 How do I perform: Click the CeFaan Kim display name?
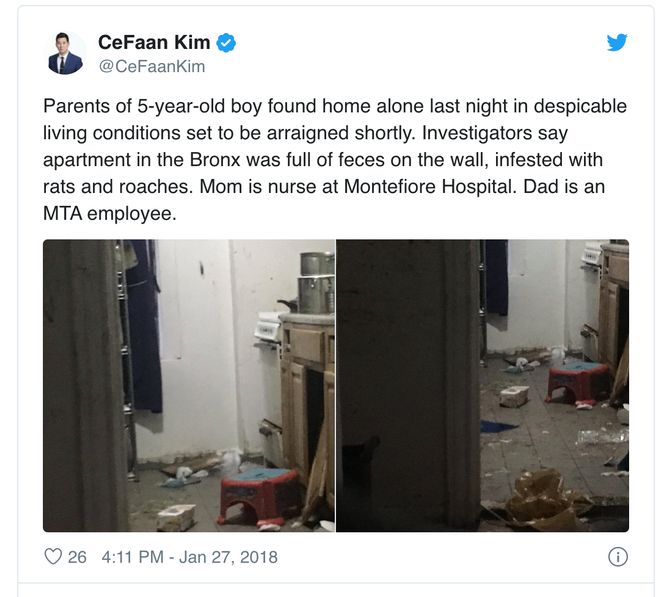pos(154,42)
